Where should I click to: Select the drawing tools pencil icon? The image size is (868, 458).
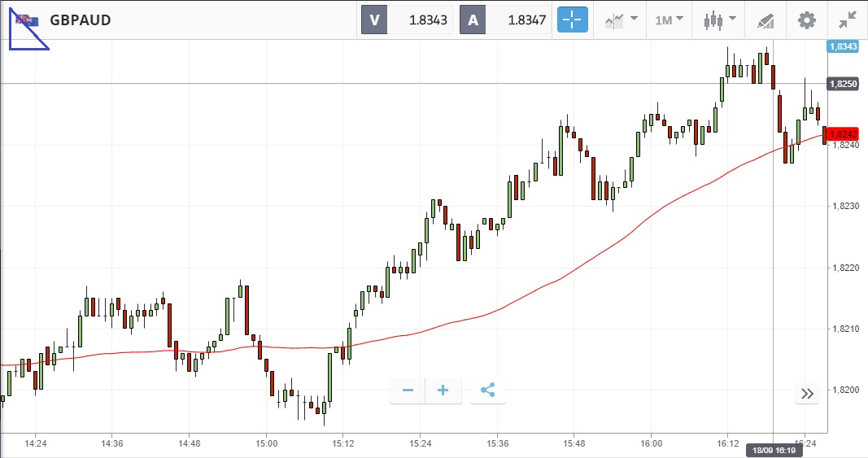[765, 20]
